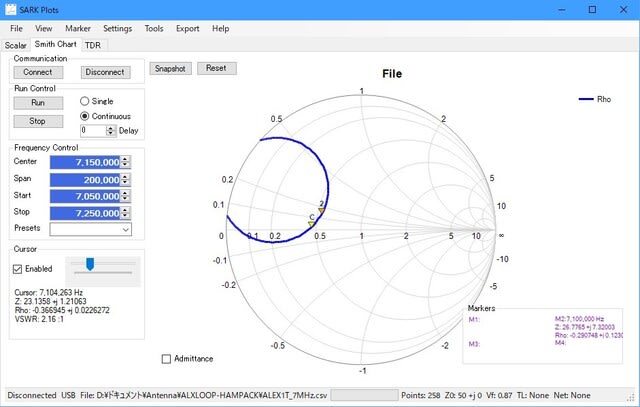
Task: Click the Delay value field
Action: pyautogui.click(x=93, y=131)
